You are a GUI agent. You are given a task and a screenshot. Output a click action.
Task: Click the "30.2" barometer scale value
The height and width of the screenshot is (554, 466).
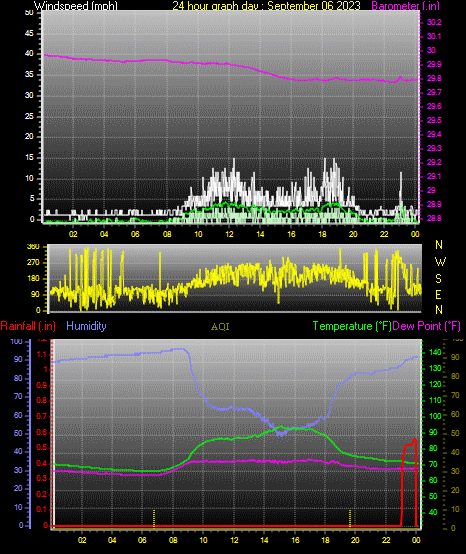coord(434,22)
